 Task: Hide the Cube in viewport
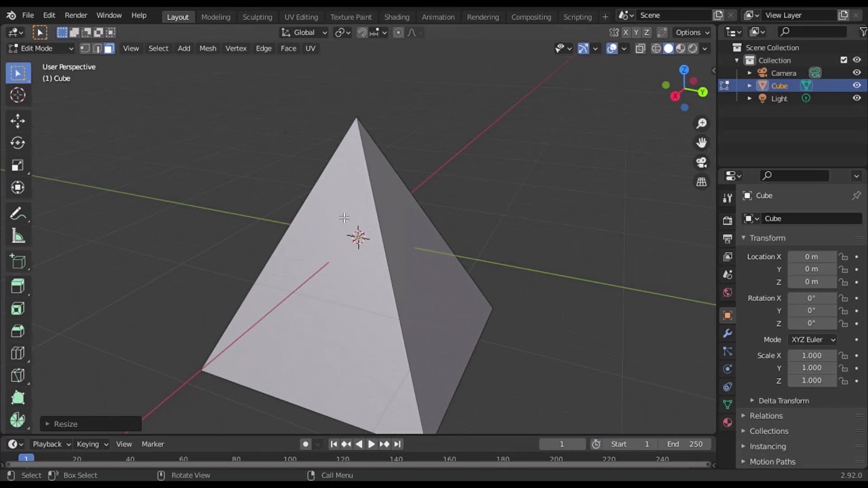856,85
